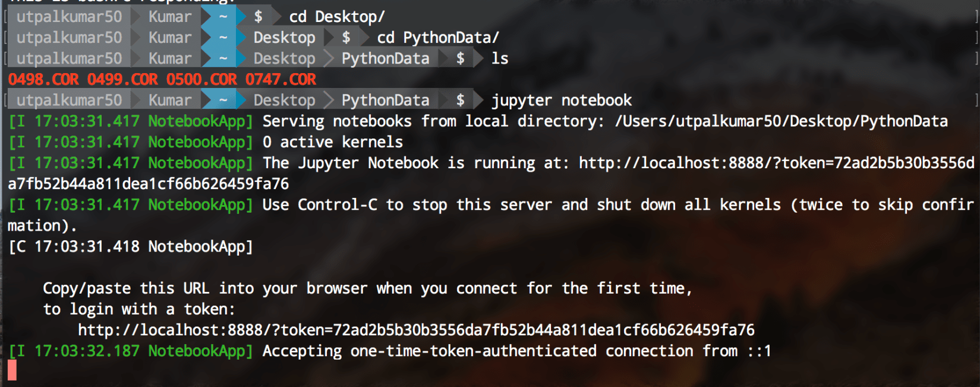Click the 'ls' command text
Image resolution: width=980 pixels, height=387 pixels.
click(x=500, y=59)
